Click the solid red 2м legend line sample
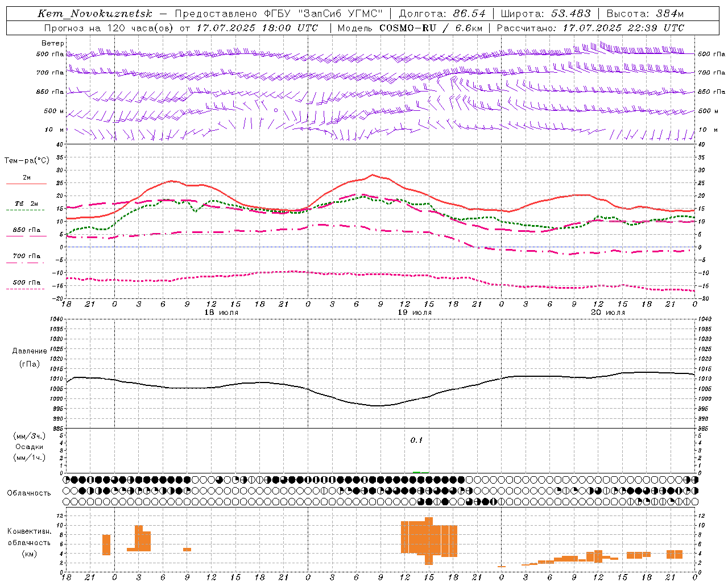 [x=26, y=184]
